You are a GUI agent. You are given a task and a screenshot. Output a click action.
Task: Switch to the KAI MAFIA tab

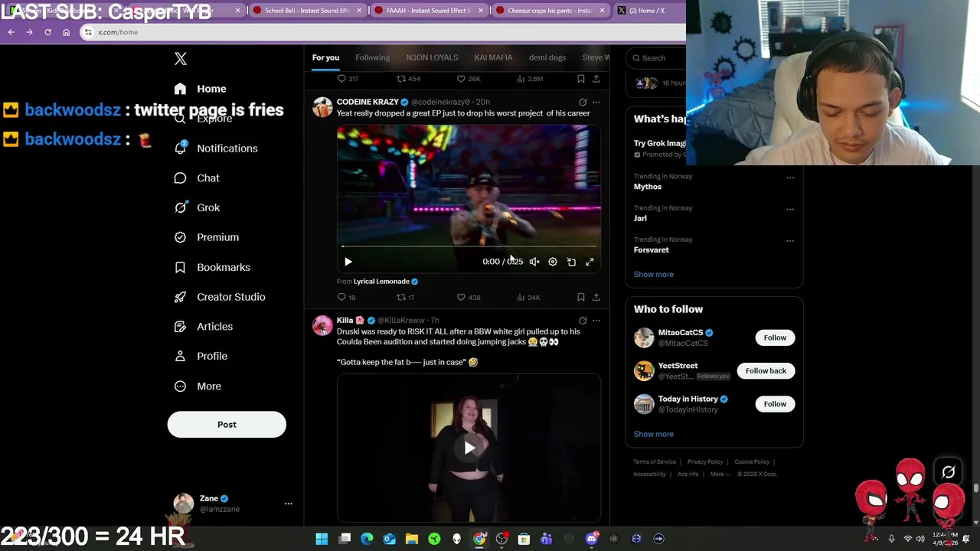493,57
